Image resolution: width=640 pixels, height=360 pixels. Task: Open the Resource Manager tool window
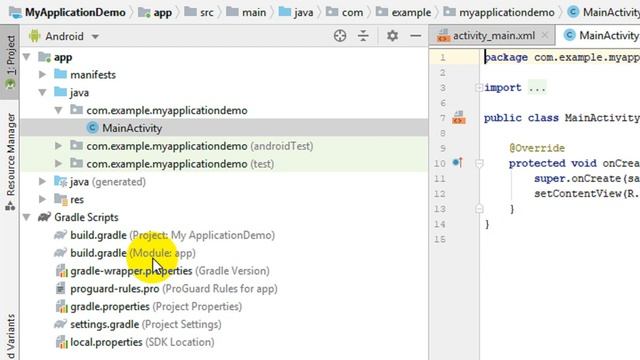coord(10,162)
